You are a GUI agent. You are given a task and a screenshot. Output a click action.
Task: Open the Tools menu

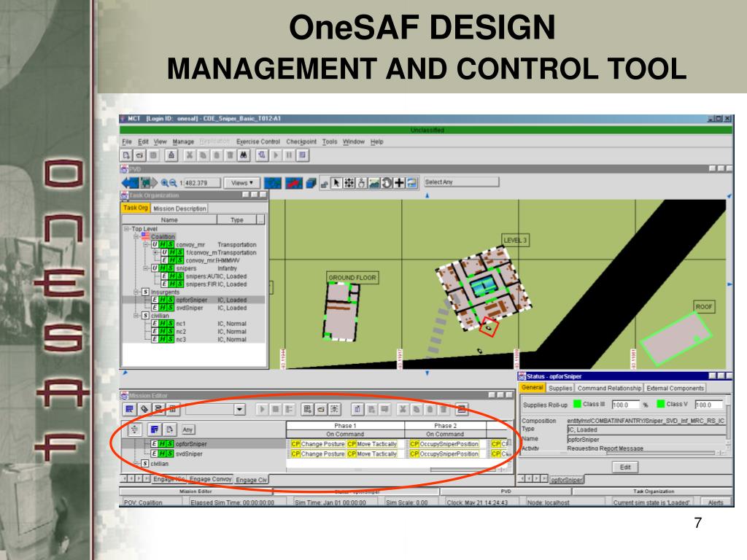[x=329, y=142]
